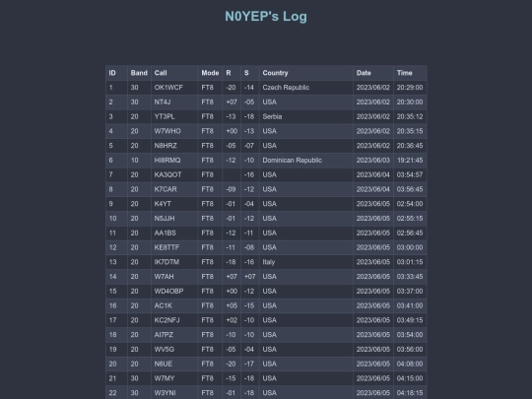Click the time 03:54:57 cell
The width and height of the screenshot is (532, 399).
(x=410, y=174)
